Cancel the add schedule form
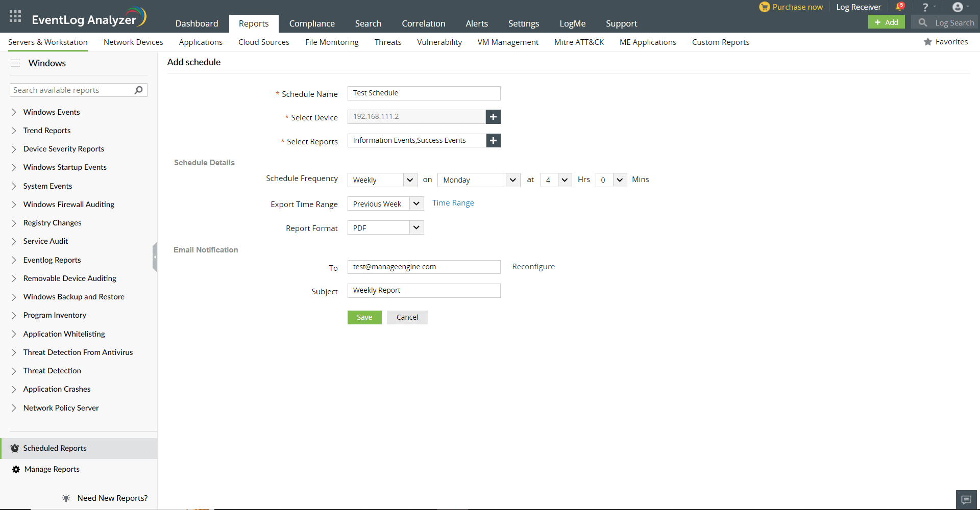This screenshot has height=510, width=980. coord(407,317)
